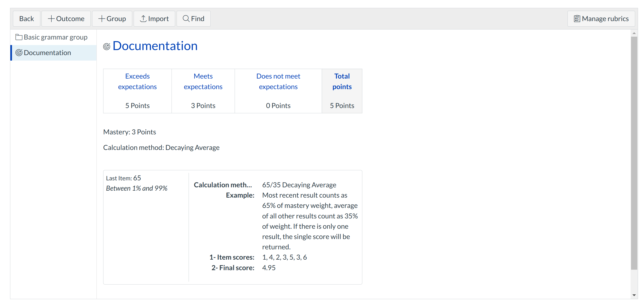Viewport: 644px width, 308px height.
Task: Select Documentation outcome in sidebar
Action: tap(48, 53)
